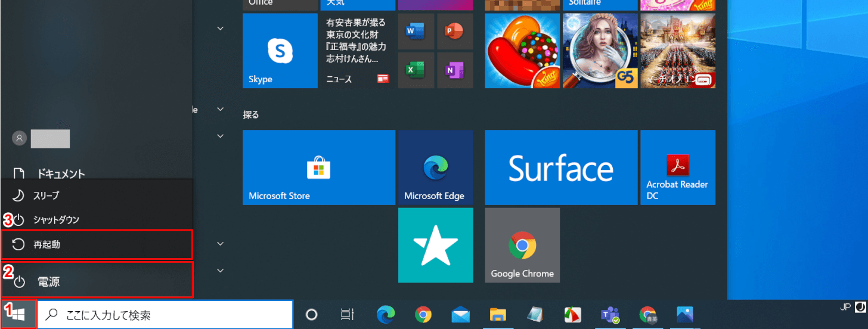Image resolution: width=868 pixels, height=329 pixels.
Task: Click the ここに入力して検索 search box
Action: tap(165, 315)
